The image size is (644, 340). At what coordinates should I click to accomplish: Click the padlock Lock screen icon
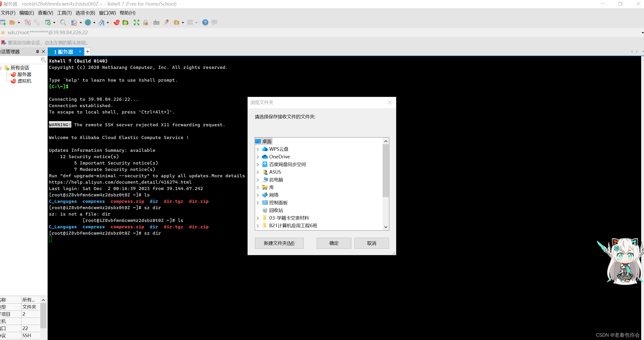[x=145, y=22]
